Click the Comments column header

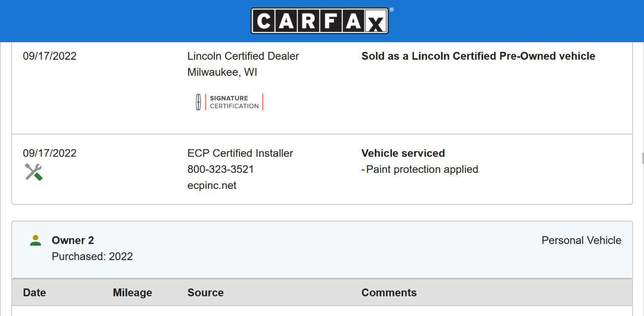click(389, 292)
